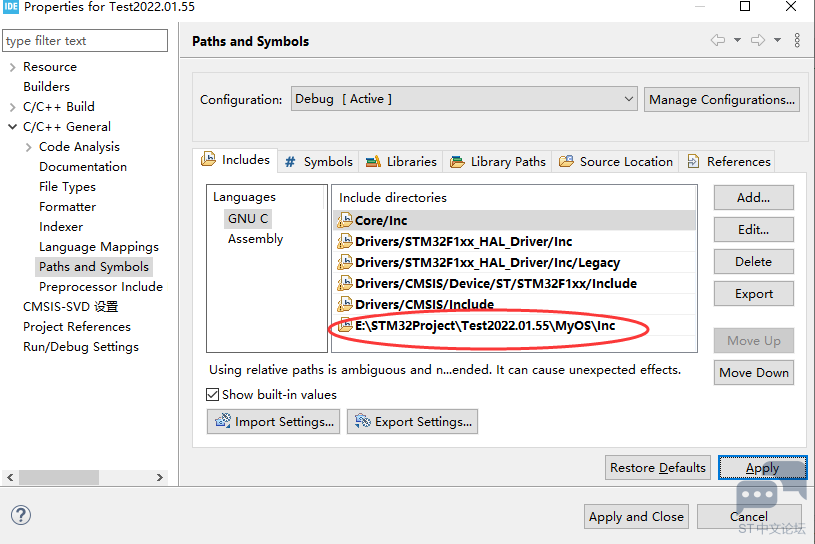Click the Export Settings button icon

[x=361, y=422]
